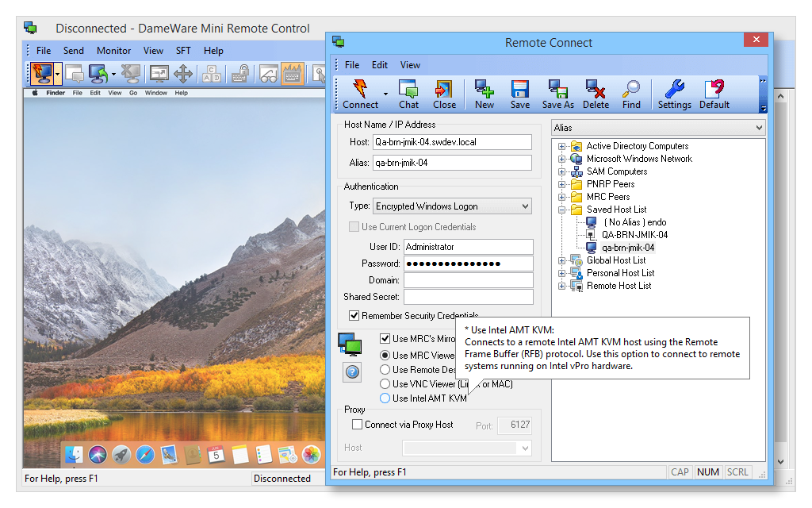Click the Password field
812x508 pixels.
tap(468, 264)
